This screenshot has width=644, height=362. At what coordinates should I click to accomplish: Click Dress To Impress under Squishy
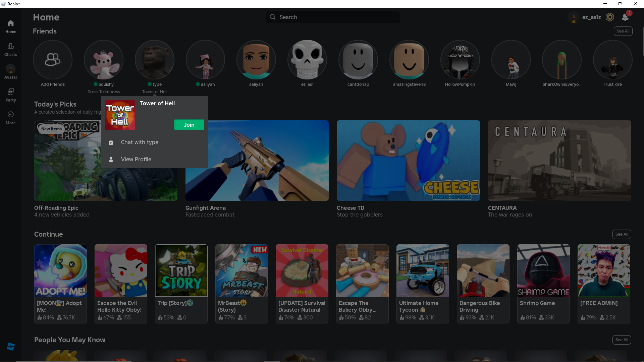pyautogui.click(x=104, y=92)
